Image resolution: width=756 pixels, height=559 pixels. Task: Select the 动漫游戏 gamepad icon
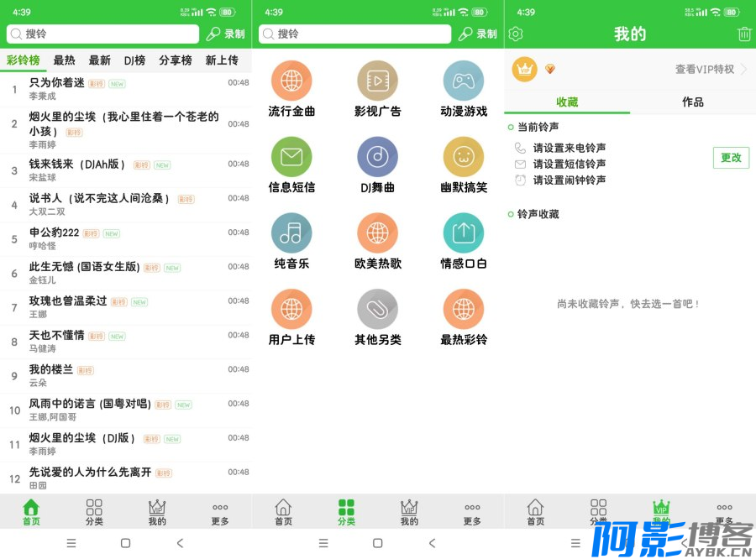(464, 81)
